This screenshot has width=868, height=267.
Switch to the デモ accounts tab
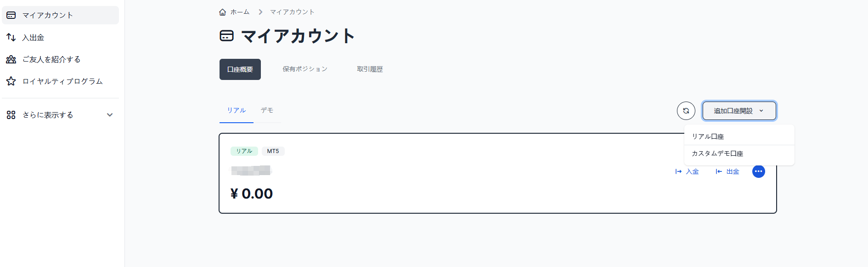pyautogui.click(x=267, y=110)
